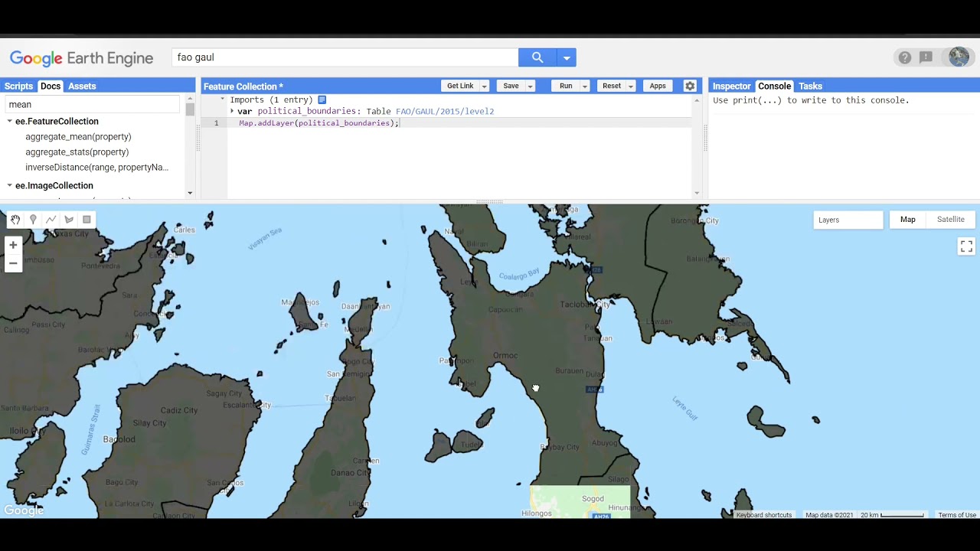Switch to the Scripts tab
The image size is (980, 551).
pyautogui.click(x=18, y=86)
